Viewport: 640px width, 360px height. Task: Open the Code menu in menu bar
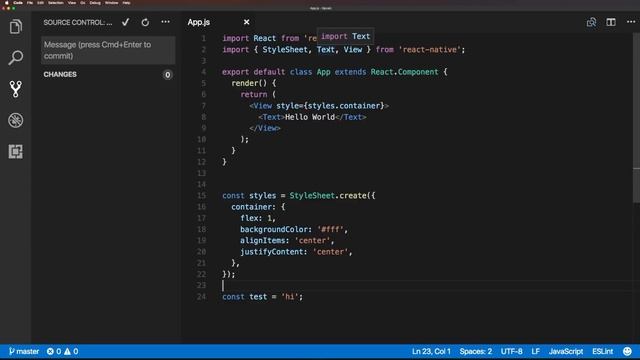pyautogui.click(x=18, y=2)
